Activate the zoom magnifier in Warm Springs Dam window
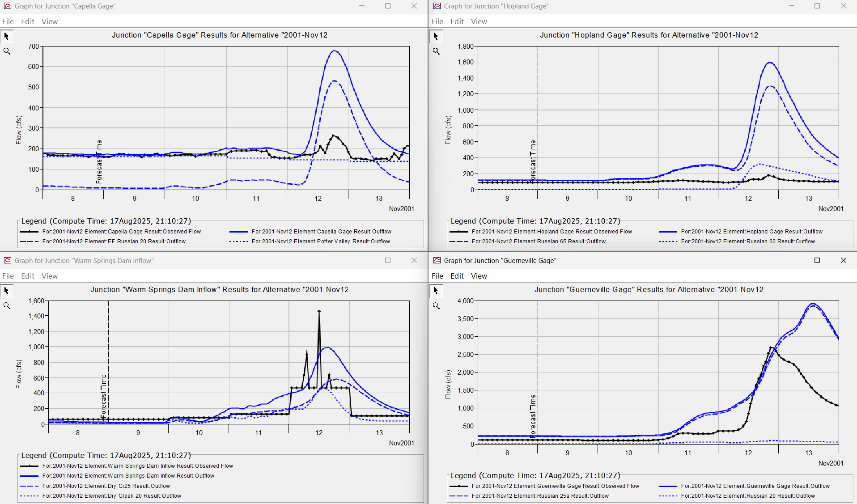857x504 pixels. [7, 305]
